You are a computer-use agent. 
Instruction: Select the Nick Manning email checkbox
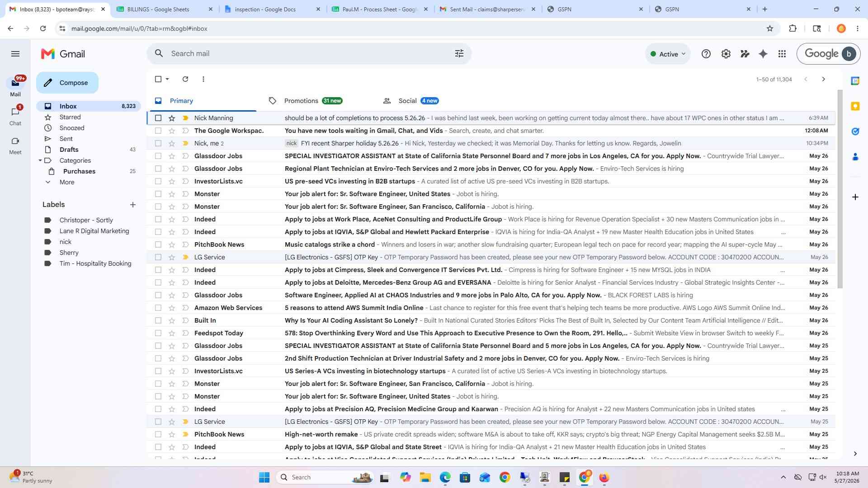coord(158,118)
